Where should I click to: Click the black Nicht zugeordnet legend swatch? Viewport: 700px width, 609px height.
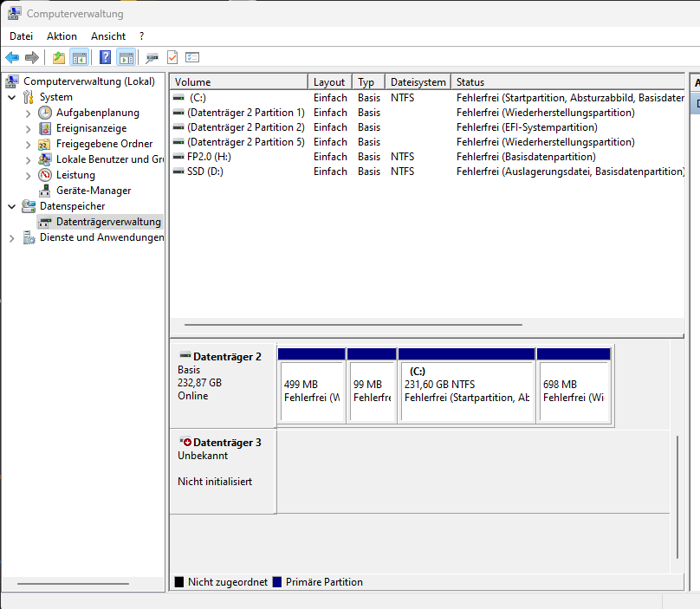click(179, 582)
